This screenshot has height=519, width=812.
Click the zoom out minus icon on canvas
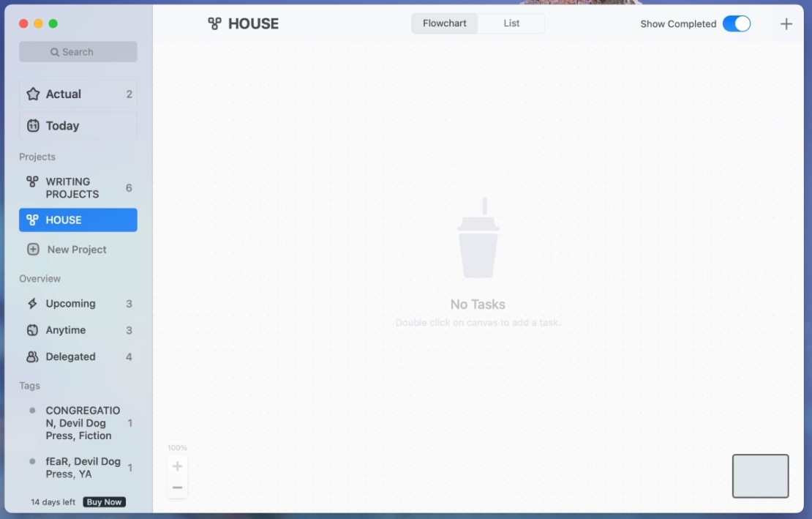tap(177, 487)
